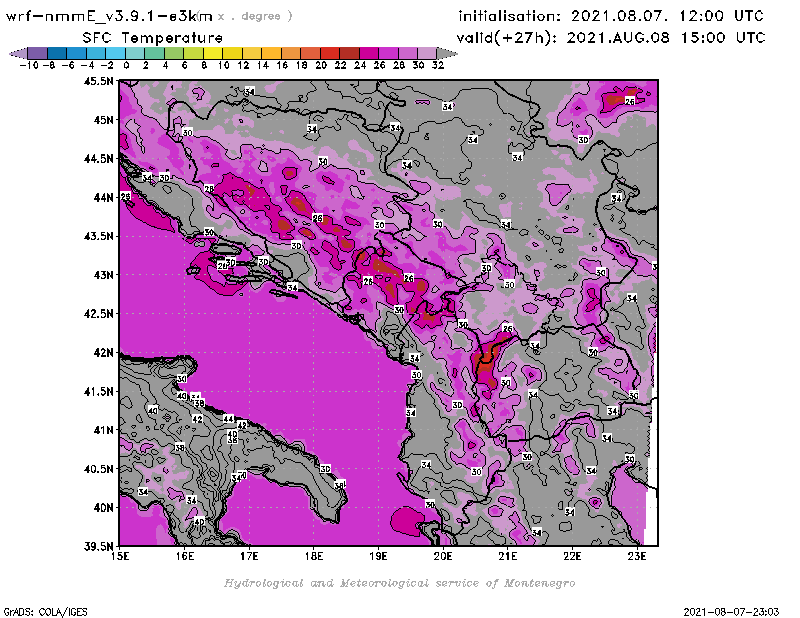Click the 'GrADS: COLA/IGES' footer text
This screenshot has width=800, height=618.
coord(45,612)
